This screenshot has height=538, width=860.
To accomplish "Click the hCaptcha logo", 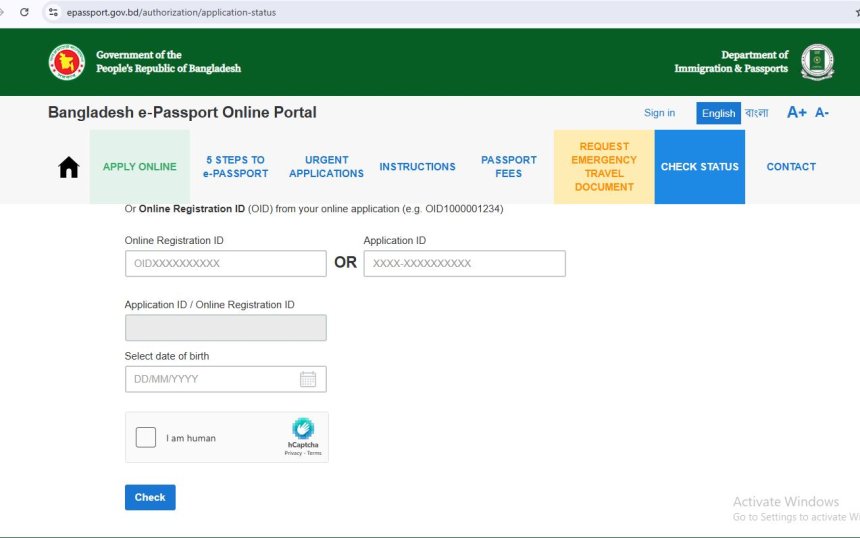I will click(303, 429).
